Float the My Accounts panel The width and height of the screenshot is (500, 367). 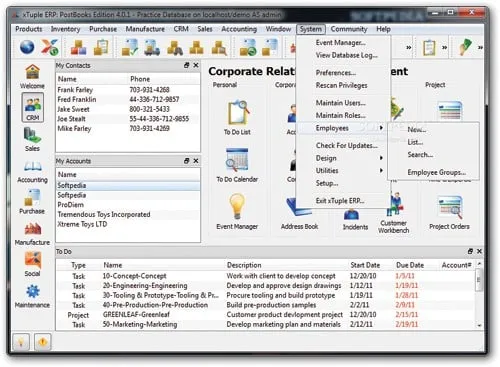click(187, 161)
